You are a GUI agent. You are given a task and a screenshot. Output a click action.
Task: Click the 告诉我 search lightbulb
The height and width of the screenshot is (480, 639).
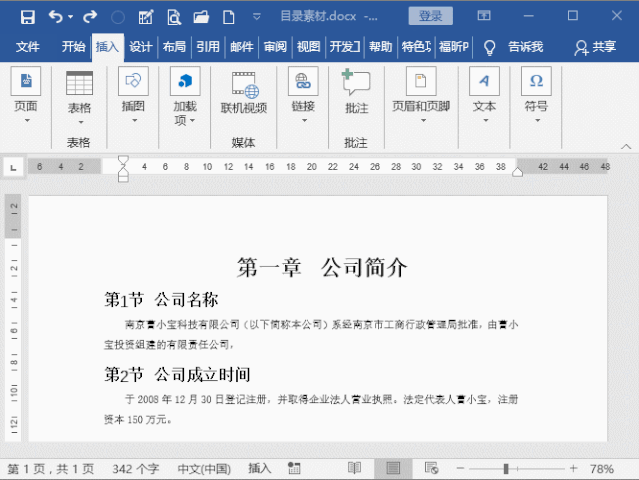489,47
